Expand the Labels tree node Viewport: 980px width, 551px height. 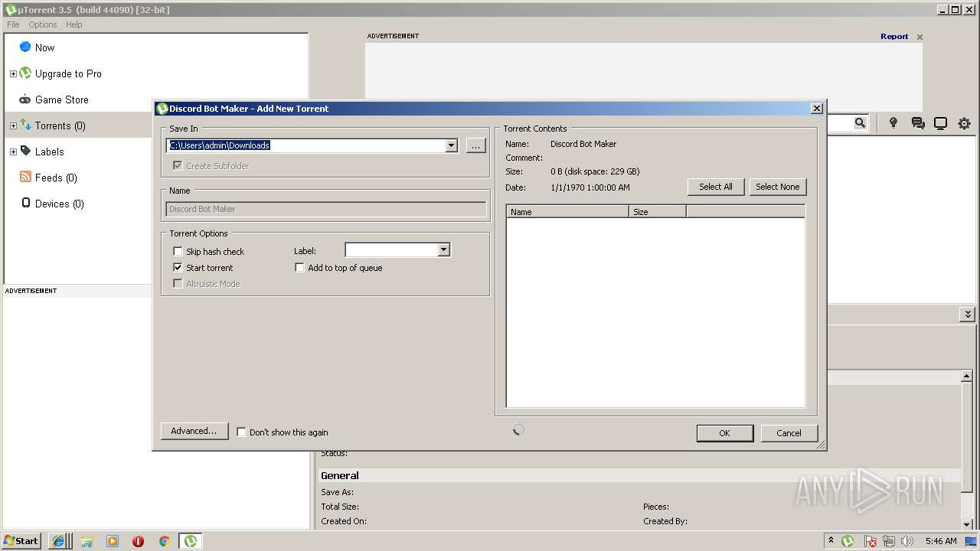tap(13, 152)
